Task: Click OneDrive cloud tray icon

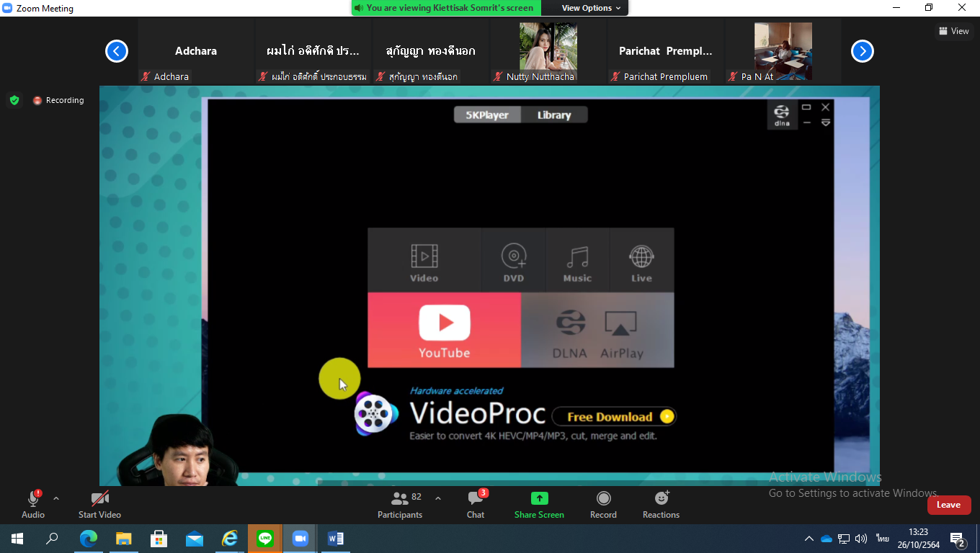Action: pyautogui.click(x=827, y=539)
